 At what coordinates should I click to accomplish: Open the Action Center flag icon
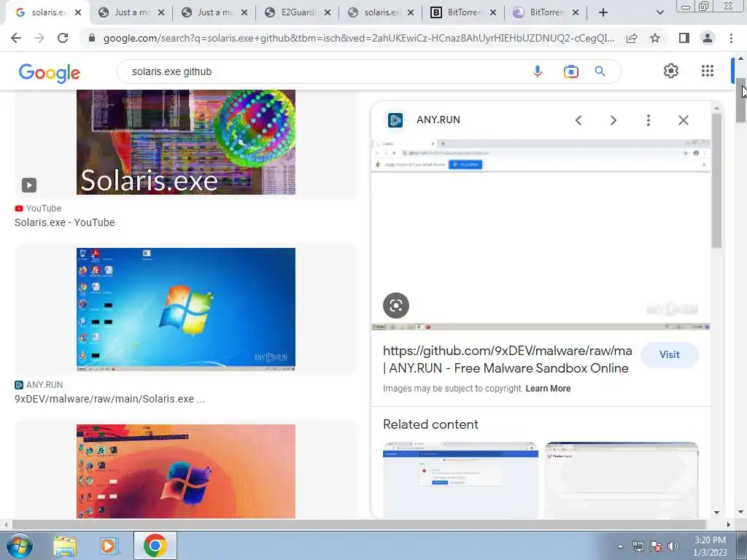(656, 546)
